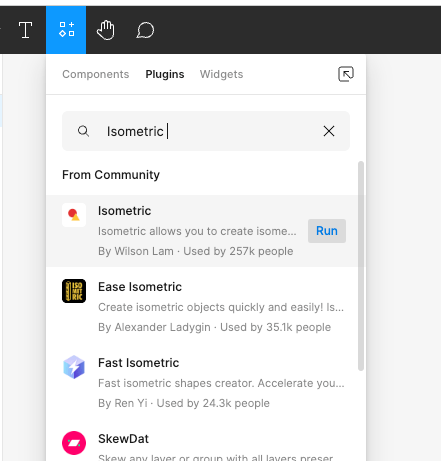Click the Ease Isometric plugin icon
Viewport: 441px width, 461px height.
pyautogui.click(x=74, y=291)
